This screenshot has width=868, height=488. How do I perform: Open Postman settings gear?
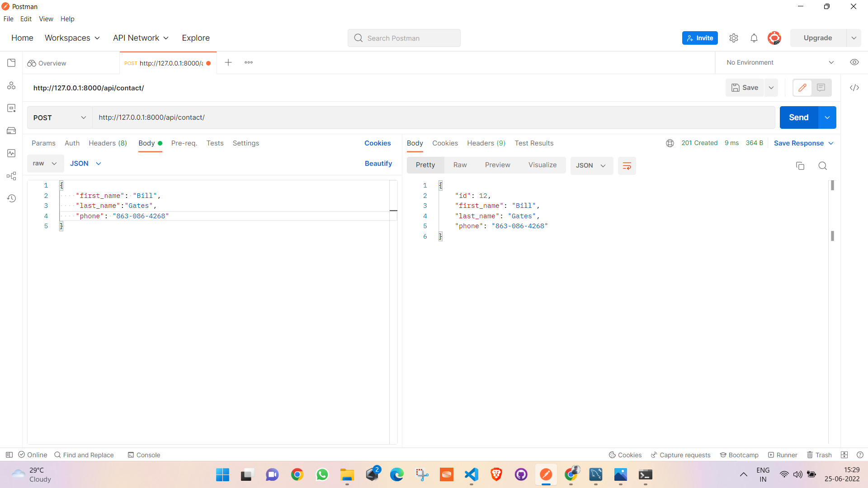734,38
